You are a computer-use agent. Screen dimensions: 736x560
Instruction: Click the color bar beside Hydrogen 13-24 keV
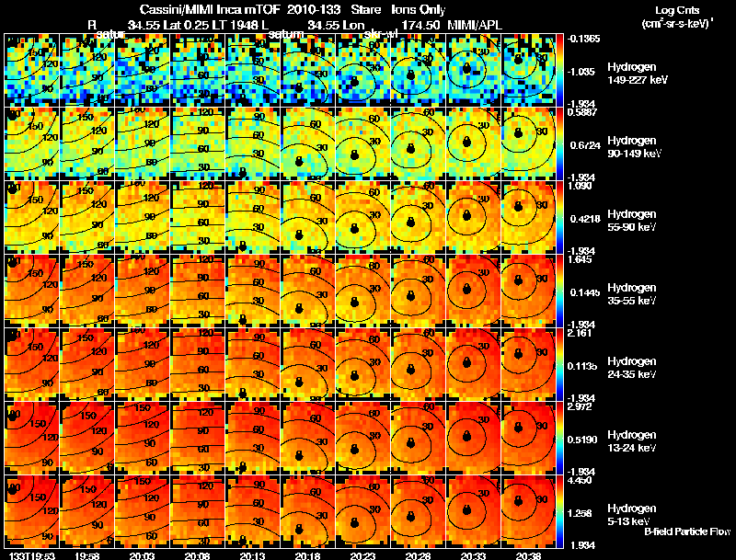[559, 438]
